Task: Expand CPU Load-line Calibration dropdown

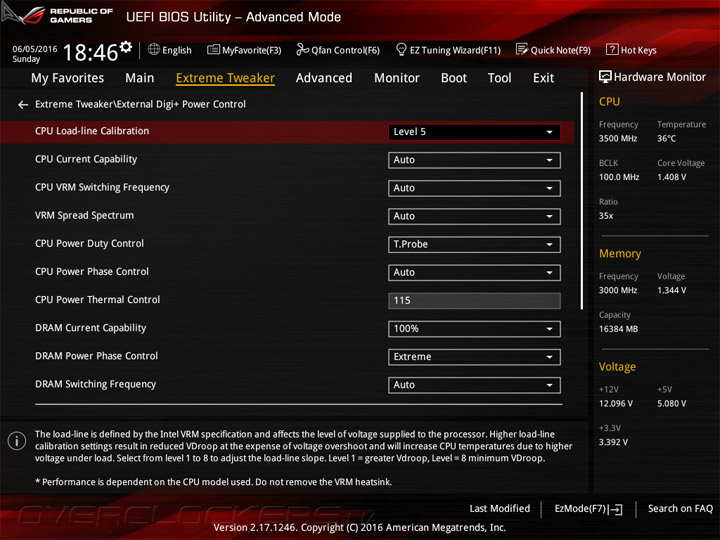Action: click(x=474, y=132)
